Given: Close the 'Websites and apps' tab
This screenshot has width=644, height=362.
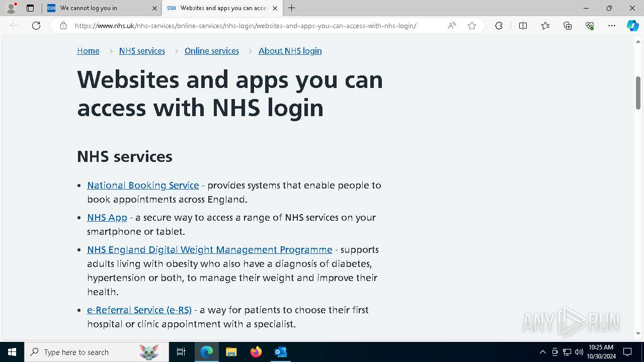Looking at the screenshot, I should pos(275,8).
